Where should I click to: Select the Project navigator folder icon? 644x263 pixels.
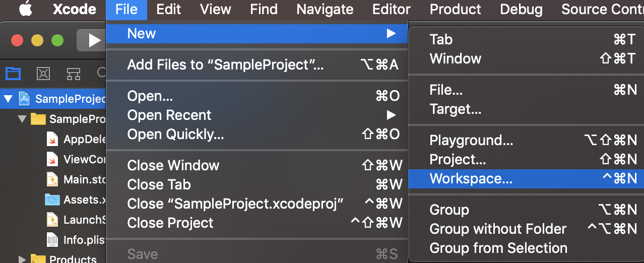tap(13, 74)
